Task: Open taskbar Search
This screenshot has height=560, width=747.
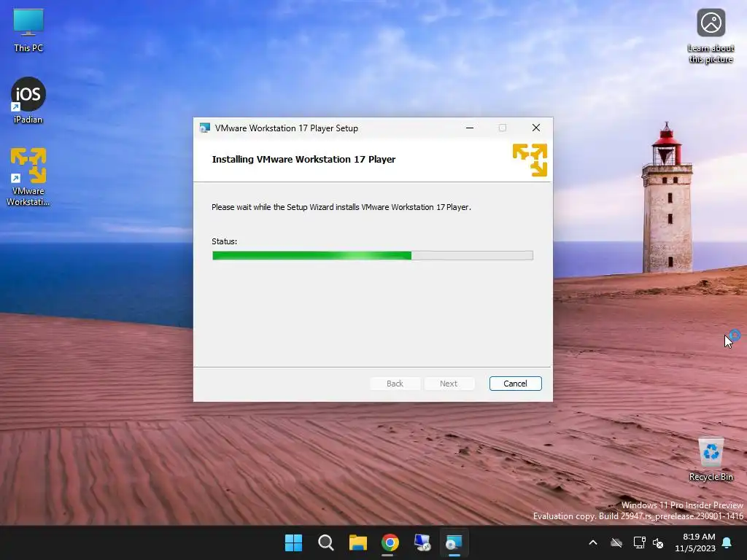Action: coord(326,542)
